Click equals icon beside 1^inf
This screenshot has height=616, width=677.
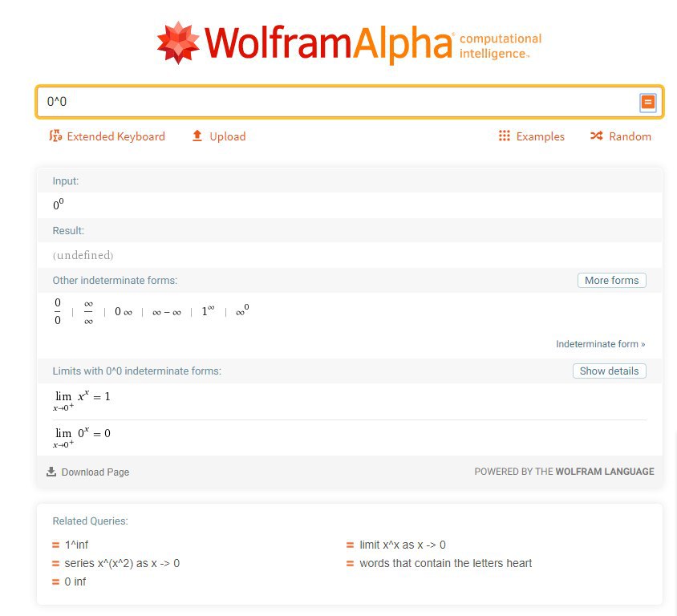(55, 545)
